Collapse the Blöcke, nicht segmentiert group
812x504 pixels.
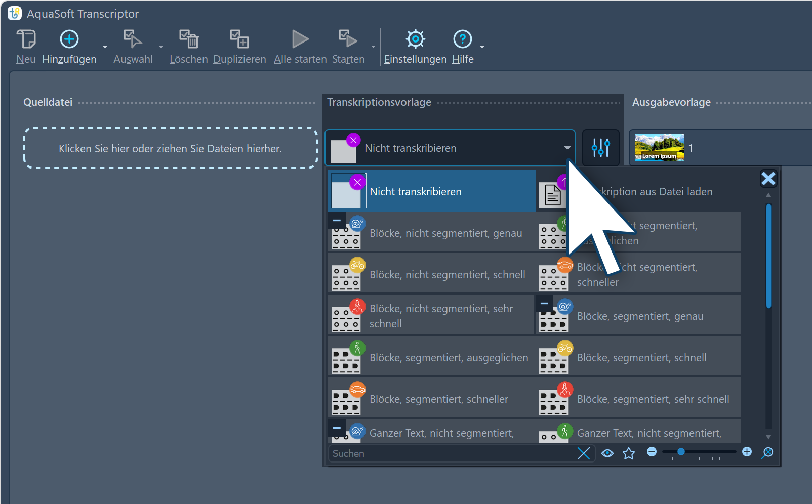click(337, 221)
